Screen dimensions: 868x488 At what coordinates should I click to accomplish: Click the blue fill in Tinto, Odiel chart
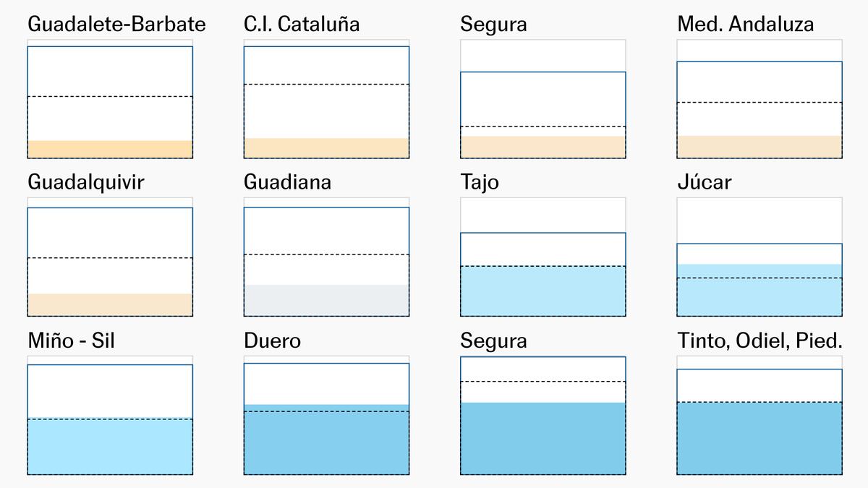(x=759, y=438)
